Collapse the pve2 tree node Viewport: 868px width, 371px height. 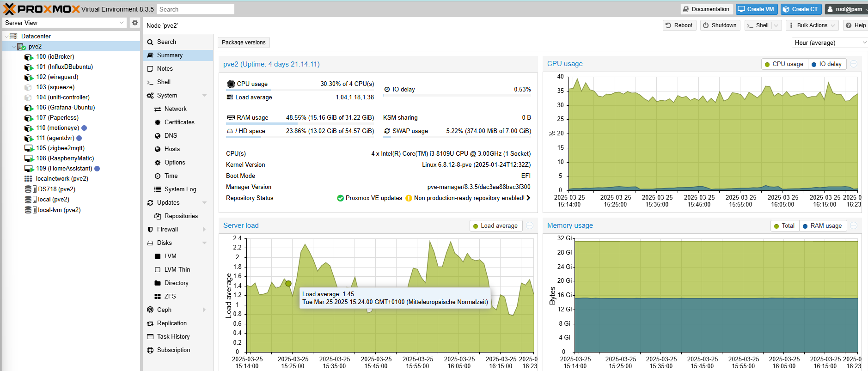13,46
